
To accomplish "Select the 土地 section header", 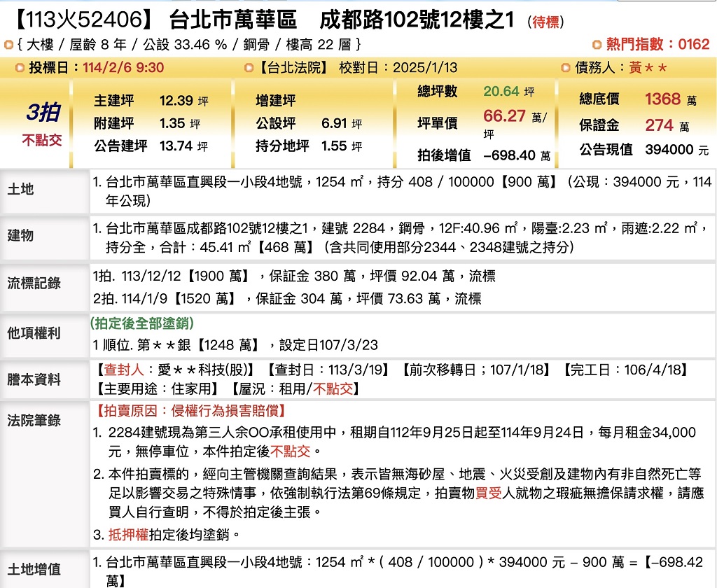I will [21, 190].
